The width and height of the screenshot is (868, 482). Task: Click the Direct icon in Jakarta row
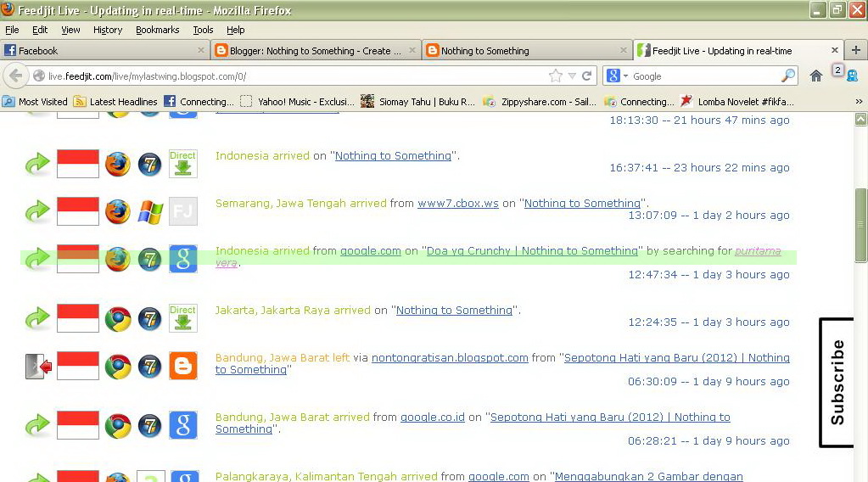[182, 318]
